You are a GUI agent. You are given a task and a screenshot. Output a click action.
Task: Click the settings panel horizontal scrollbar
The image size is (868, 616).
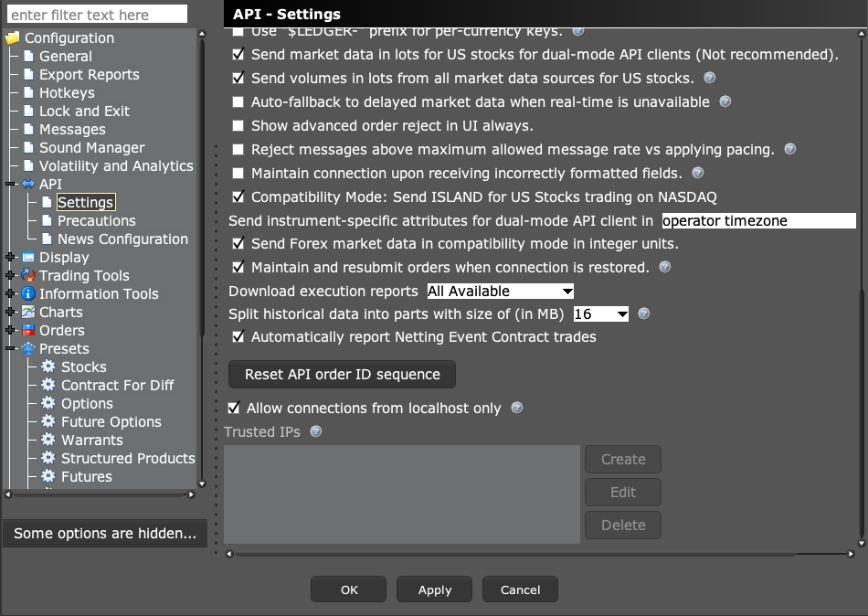tap(514, 554)
